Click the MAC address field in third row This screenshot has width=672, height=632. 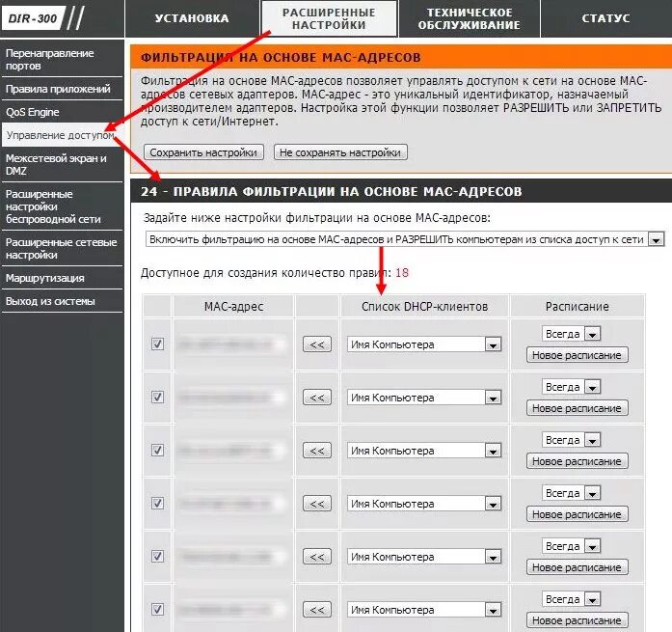231,451
